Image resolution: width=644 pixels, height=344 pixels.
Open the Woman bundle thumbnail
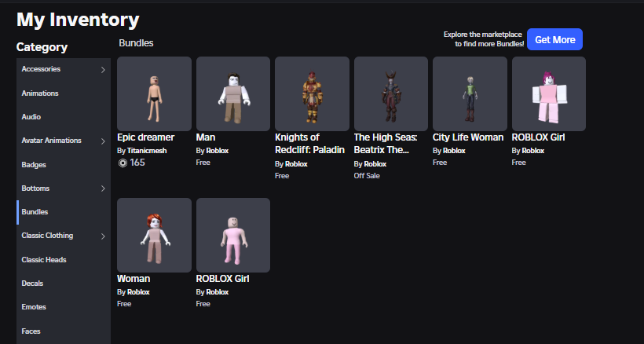[x=154, y=235]
